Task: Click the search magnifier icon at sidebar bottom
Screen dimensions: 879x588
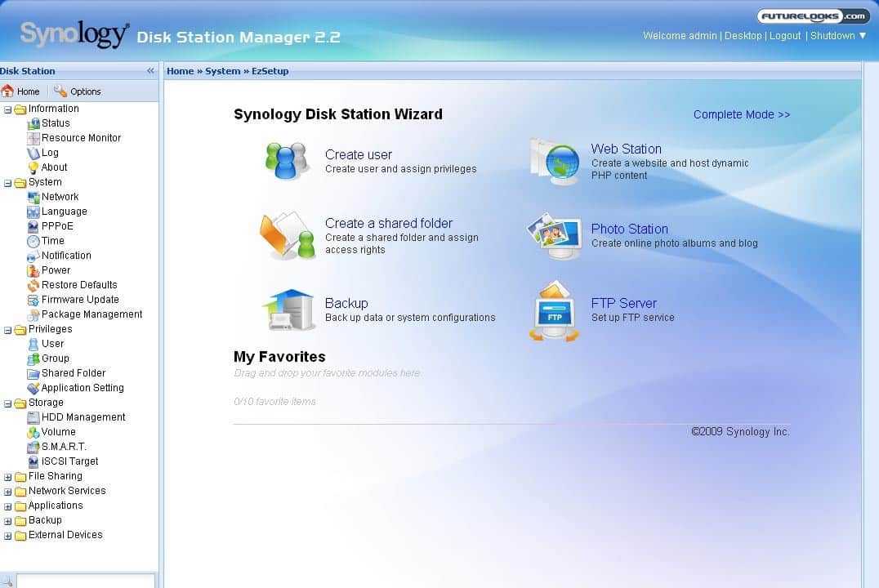Action: tap(7, 581)
